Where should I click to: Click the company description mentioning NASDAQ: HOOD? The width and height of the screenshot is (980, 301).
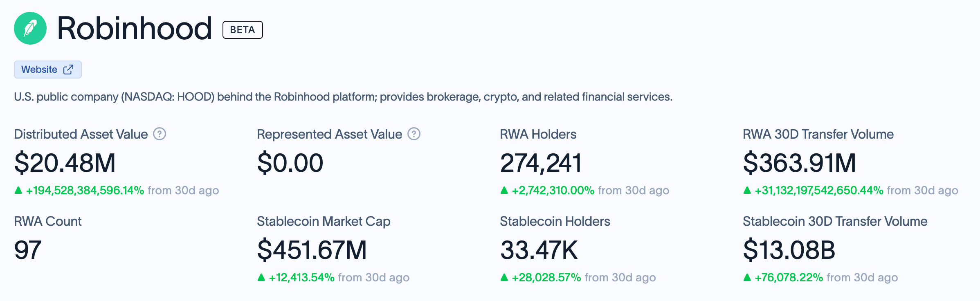coord(343,97)
